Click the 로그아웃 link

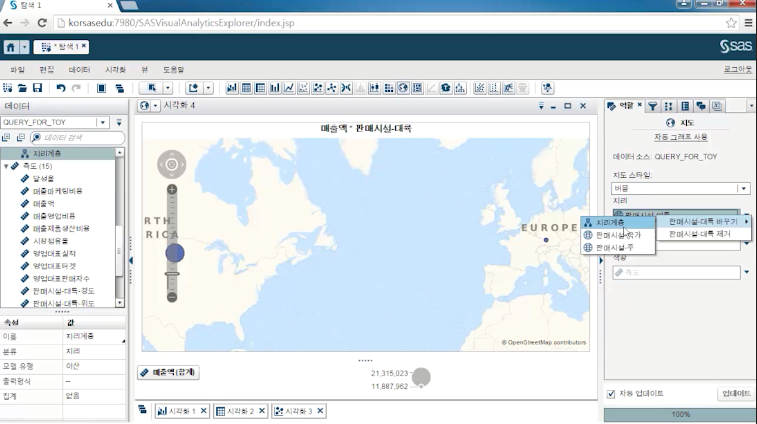point(737,69)
